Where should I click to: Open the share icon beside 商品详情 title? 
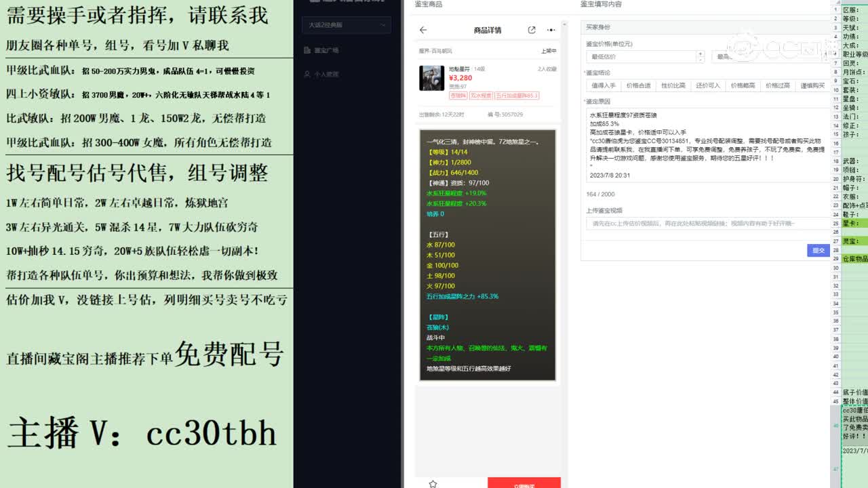(532, 30)
